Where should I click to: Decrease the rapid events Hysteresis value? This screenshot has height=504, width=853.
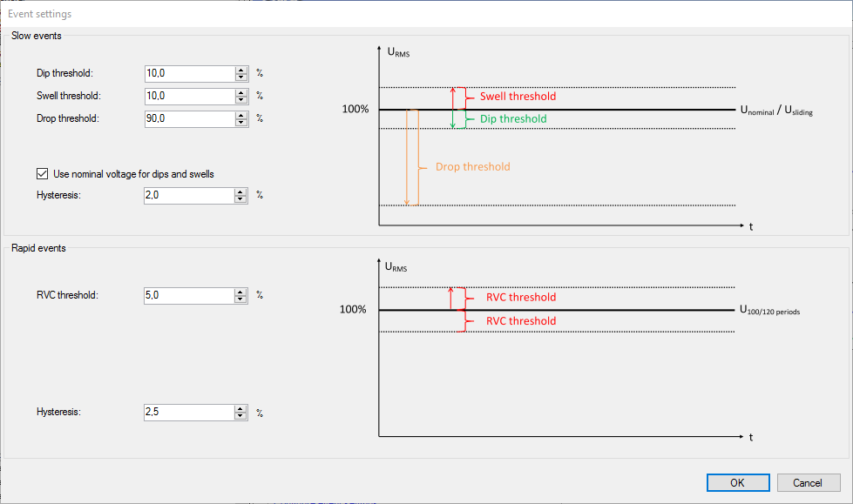pos(241,416)
